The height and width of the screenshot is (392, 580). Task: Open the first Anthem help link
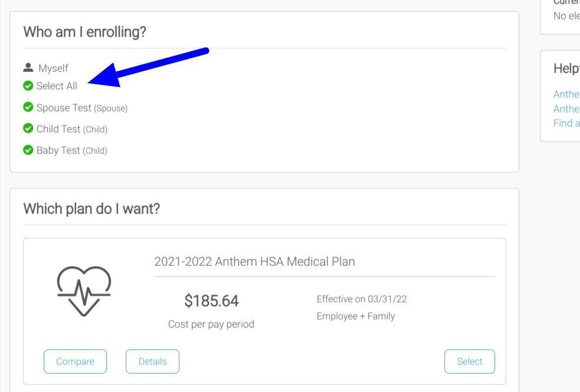pos(566,94)
